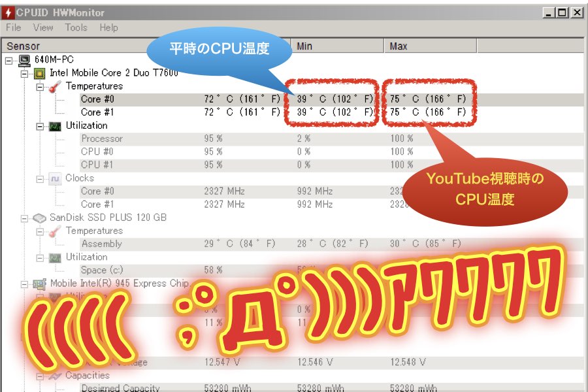Screen dimensions: 588x392
Task: Minimize the HWMonitor window
Action: click(x=549, y=13)
